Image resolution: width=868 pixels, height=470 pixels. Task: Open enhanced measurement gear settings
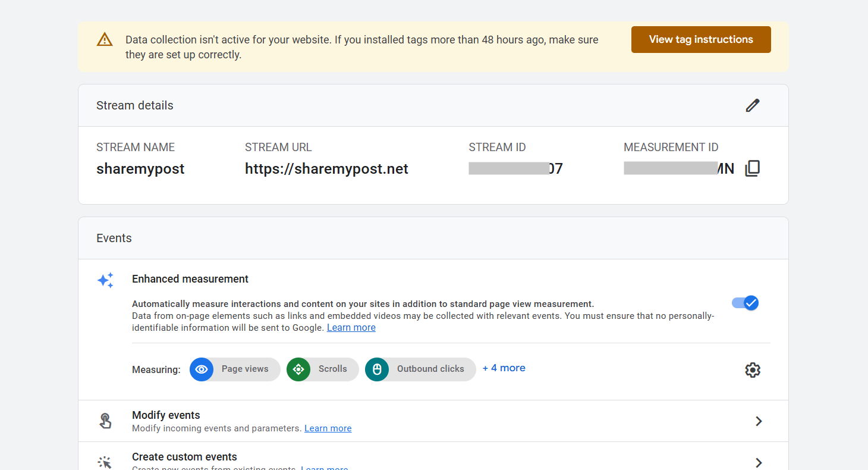coord(753,370)
